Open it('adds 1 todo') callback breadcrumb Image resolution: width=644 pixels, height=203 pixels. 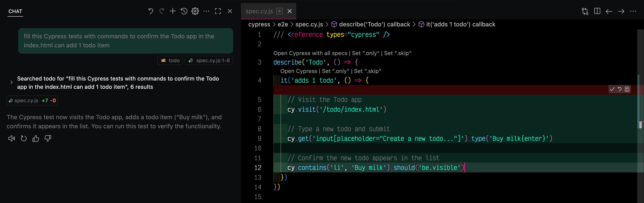point(457,24)
